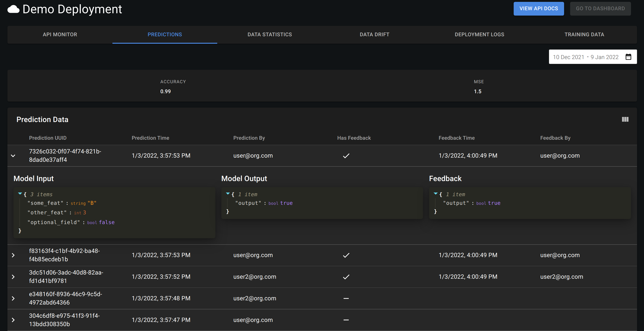Click the feedback checkmark for f83163f4 row
The image size is (644, 331).
[x=346, y=255]
